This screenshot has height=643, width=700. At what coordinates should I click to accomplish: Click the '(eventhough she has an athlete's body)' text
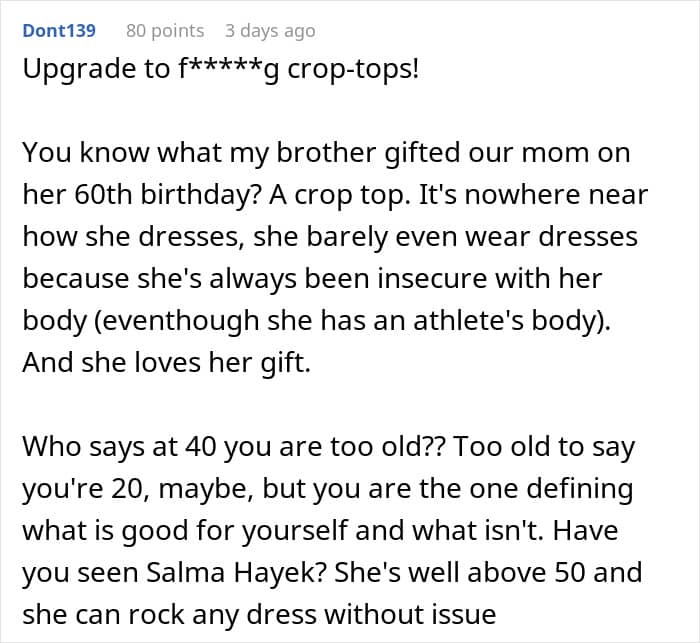[350, 321]
